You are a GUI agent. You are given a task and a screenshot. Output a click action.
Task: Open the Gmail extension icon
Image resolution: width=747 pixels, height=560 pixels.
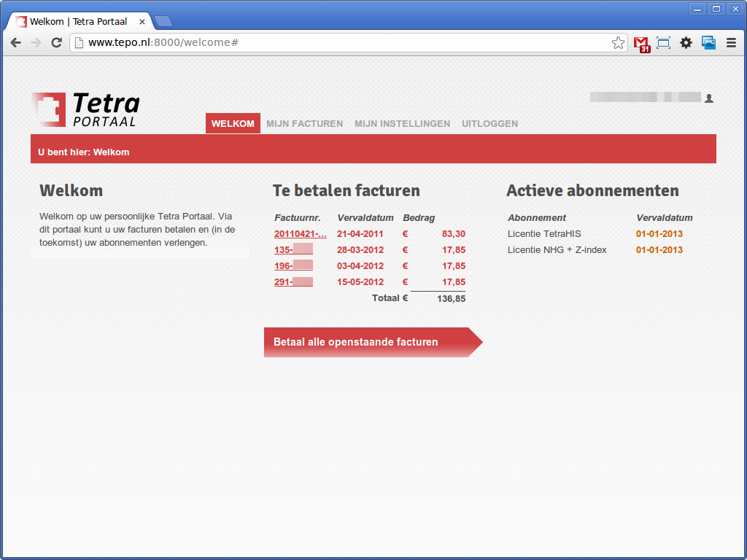[641, 43]
